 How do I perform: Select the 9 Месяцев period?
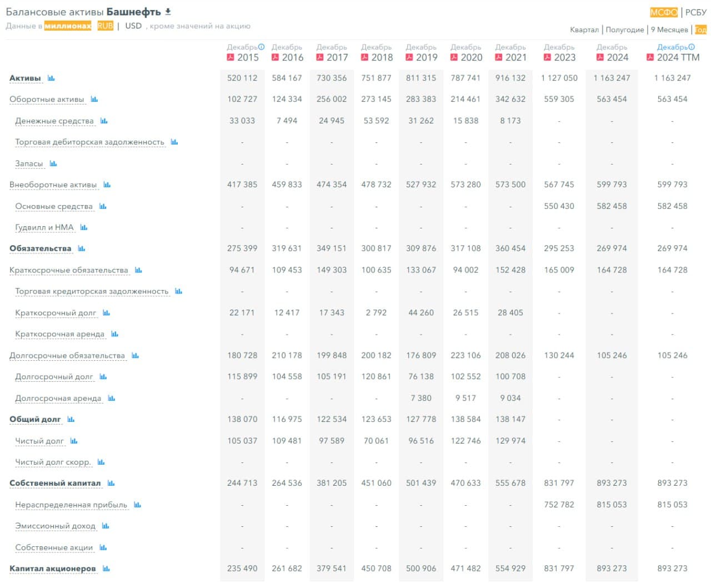tap(668, 29)
